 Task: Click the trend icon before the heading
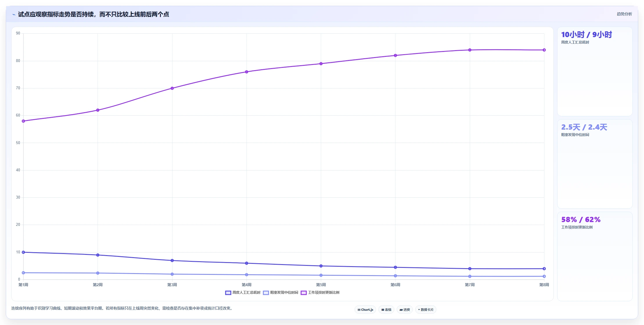(14, 14)
